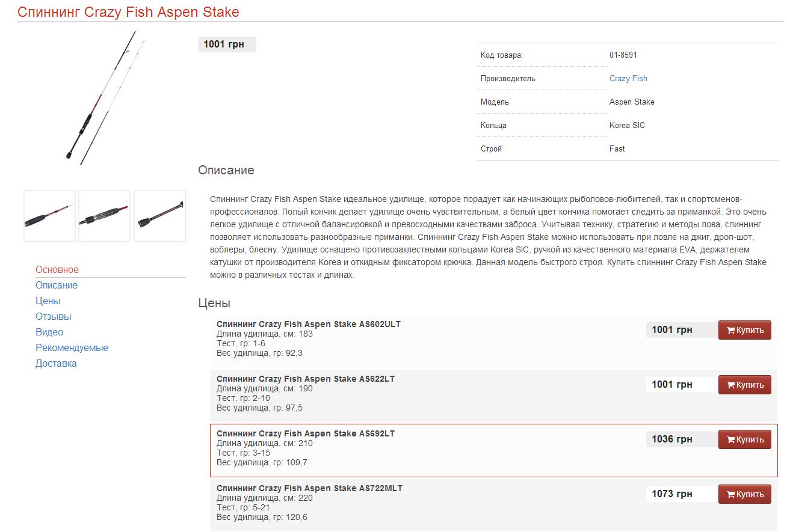787x532 pixels.
Task: View the first rod handle thumbnail
Action: 49,216
